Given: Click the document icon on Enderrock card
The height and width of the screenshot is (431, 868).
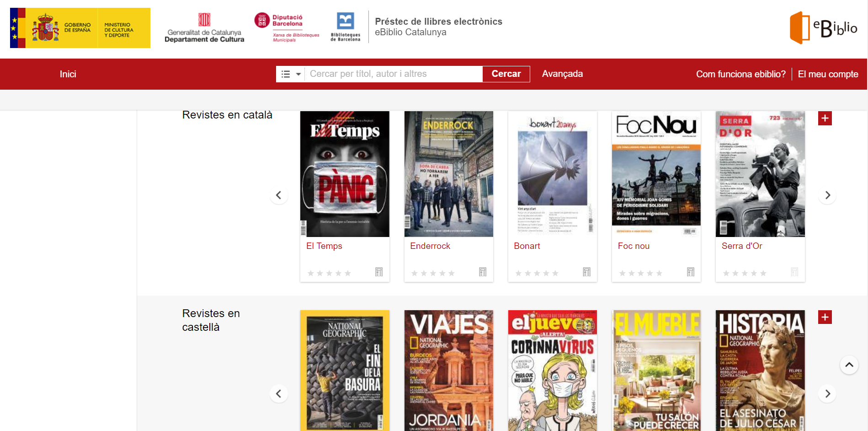Looking at the screenshot, I should 483,272.
